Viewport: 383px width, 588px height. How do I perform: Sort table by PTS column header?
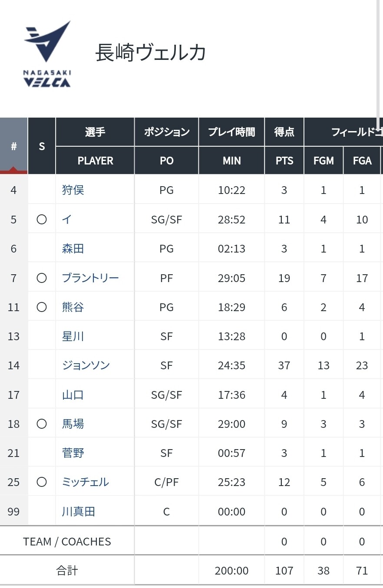[x=284, y=161]
